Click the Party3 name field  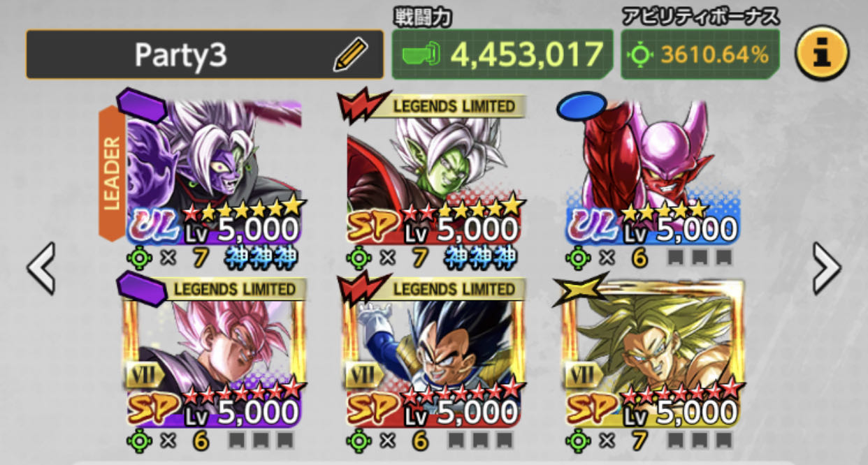coord(205,54)
